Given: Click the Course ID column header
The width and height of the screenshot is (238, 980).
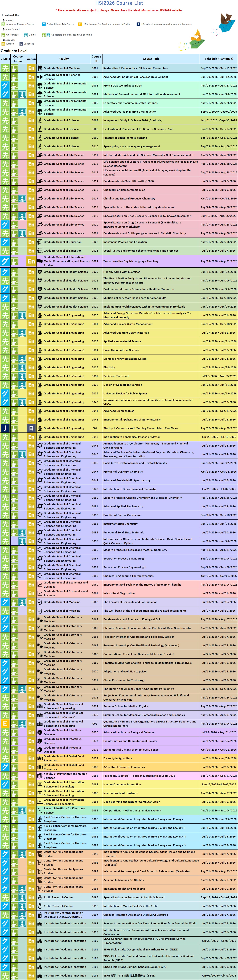Looking at the screenshot, I should [97, 59].
